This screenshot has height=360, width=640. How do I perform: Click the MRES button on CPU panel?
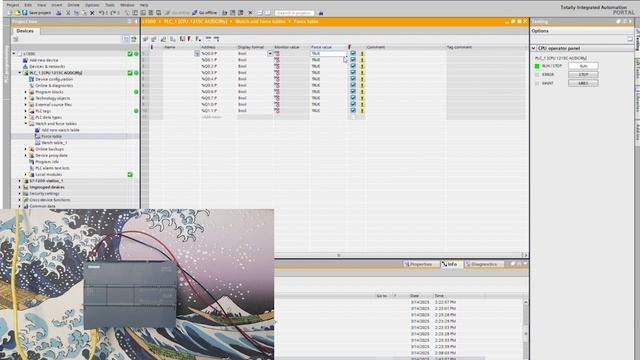[583, 83]
